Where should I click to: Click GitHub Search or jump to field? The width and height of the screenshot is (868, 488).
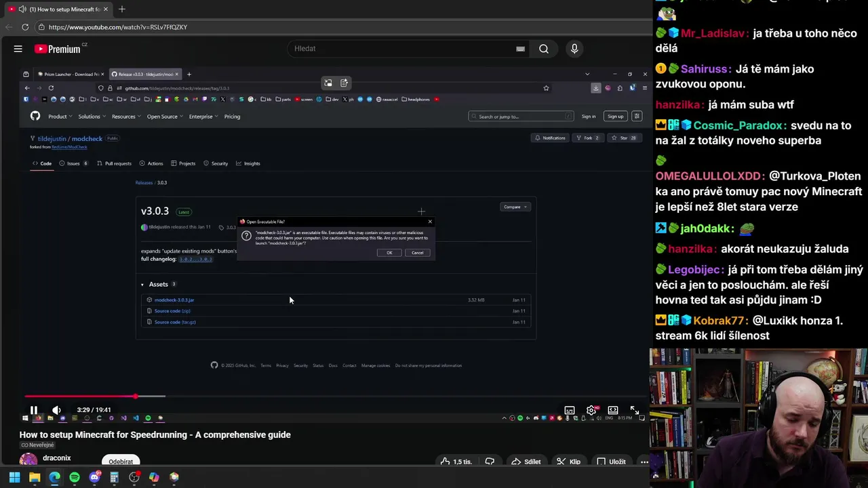(521, 117)
